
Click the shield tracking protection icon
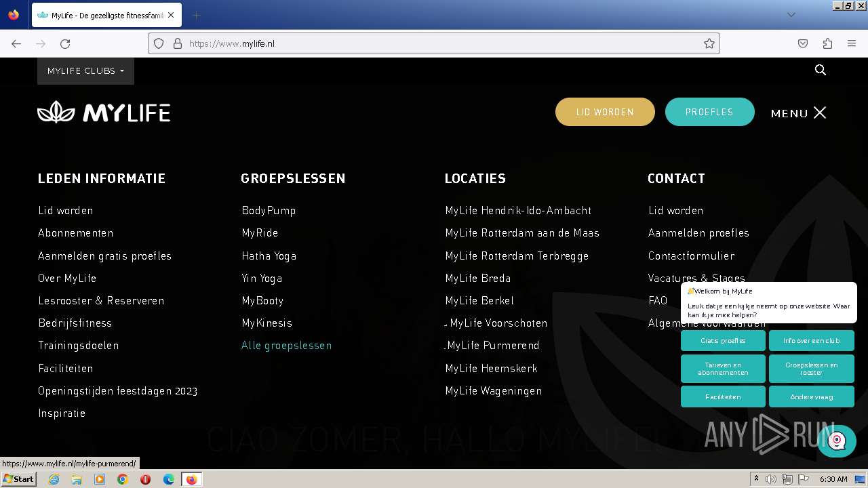tap(159, 43)
